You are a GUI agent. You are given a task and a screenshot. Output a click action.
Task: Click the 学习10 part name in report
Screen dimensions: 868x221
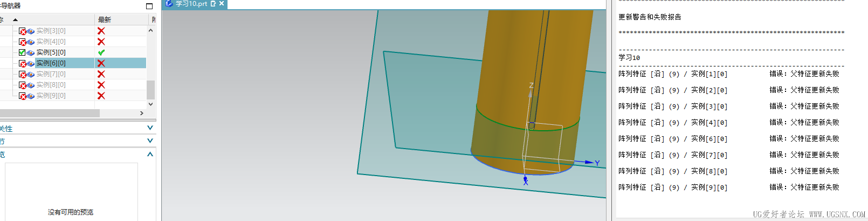(629, 57)
